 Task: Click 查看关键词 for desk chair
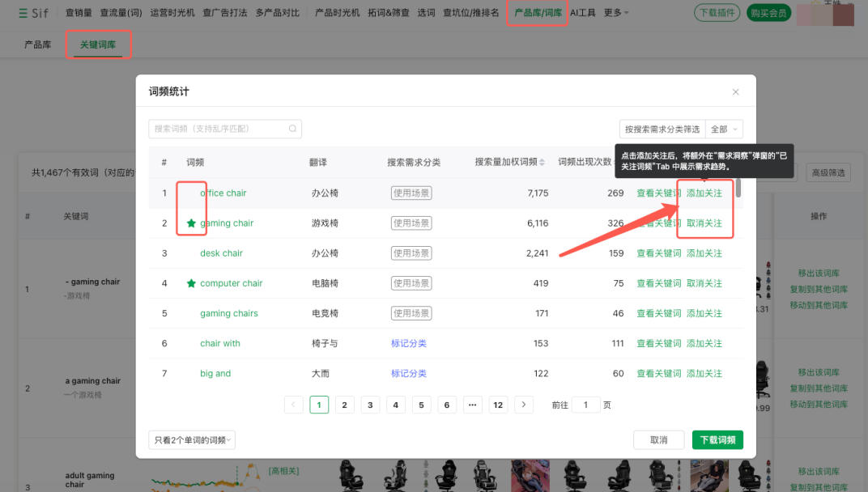(x=659, y=253)
